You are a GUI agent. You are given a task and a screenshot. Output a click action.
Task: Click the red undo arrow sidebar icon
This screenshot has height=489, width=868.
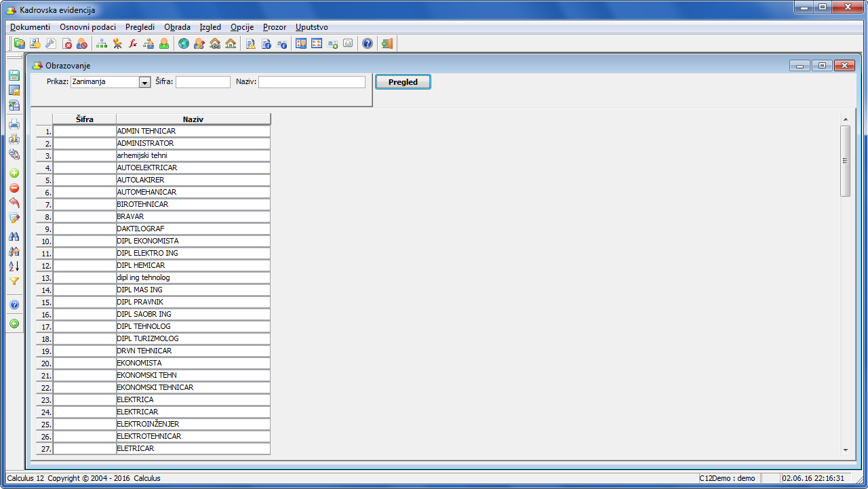point(14,203)
